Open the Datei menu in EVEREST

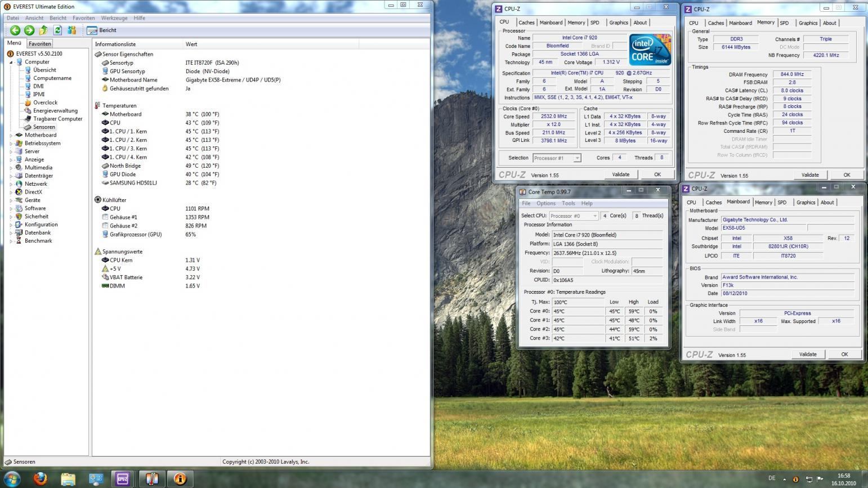(12, 18)
